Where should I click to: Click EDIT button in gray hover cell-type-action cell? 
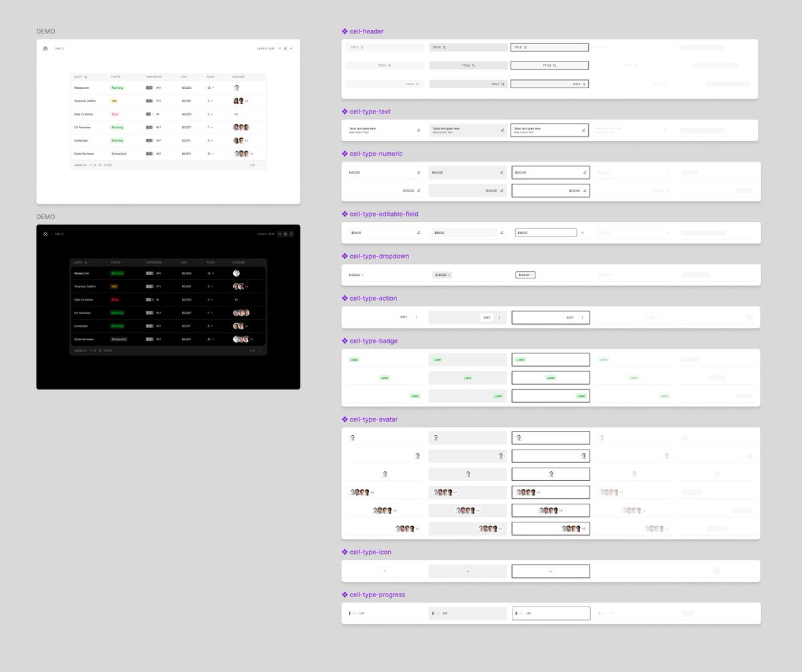(487, 317)
